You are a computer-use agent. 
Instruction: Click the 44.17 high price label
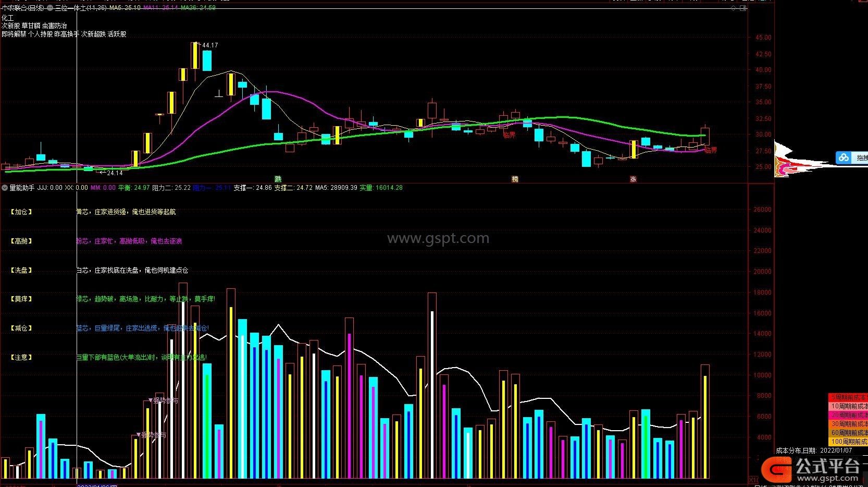[210, 45]
